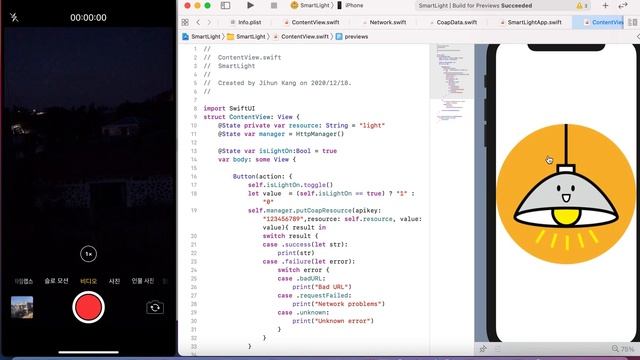Open the related items grid menu
The width and height of the screenshot is (640, 360).
[185, 22]
